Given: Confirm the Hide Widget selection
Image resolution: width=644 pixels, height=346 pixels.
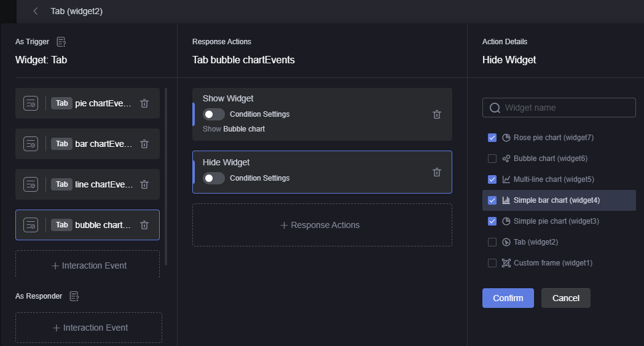Looking at the screenshot, I should pyautogui.click(x=508, y=298).
